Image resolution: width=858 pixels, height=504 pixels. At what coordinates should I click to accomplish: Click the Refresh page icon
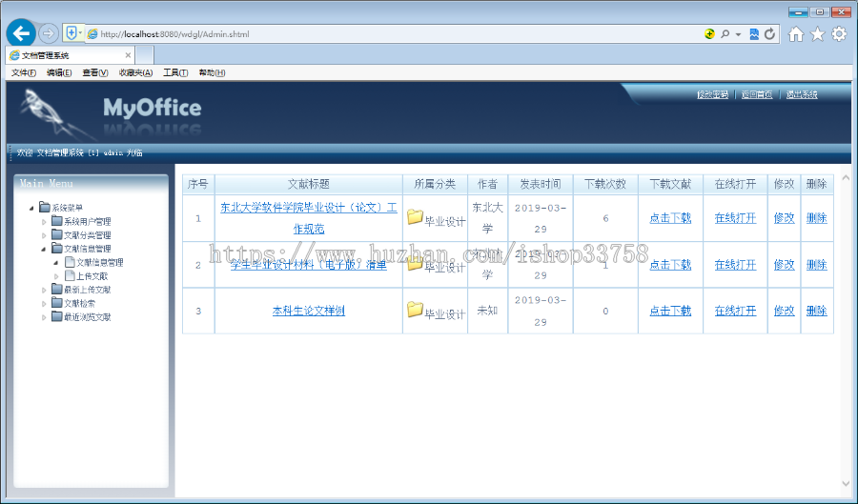tap(770, 34)
